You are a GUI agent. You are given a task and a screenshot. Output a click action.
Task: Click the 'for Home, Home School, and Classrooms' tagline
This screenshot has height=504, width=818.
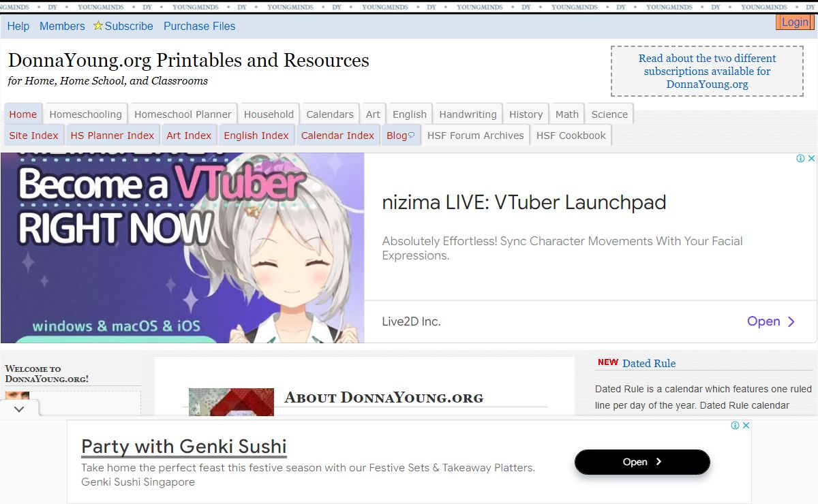(x=108, y=81)
